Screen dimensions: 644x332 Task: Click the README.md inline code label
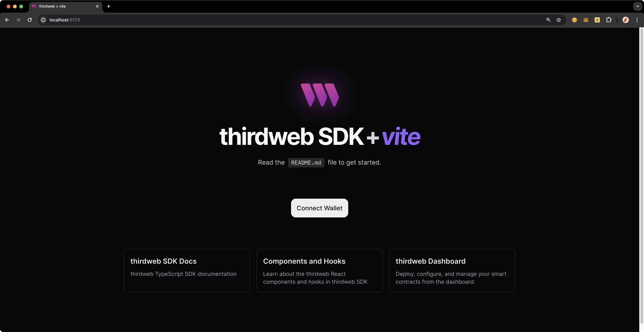click(306, 162)
